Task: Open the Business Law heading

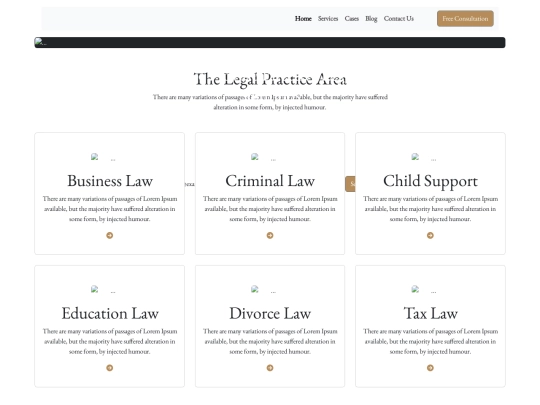Action: tap(110, 181)
